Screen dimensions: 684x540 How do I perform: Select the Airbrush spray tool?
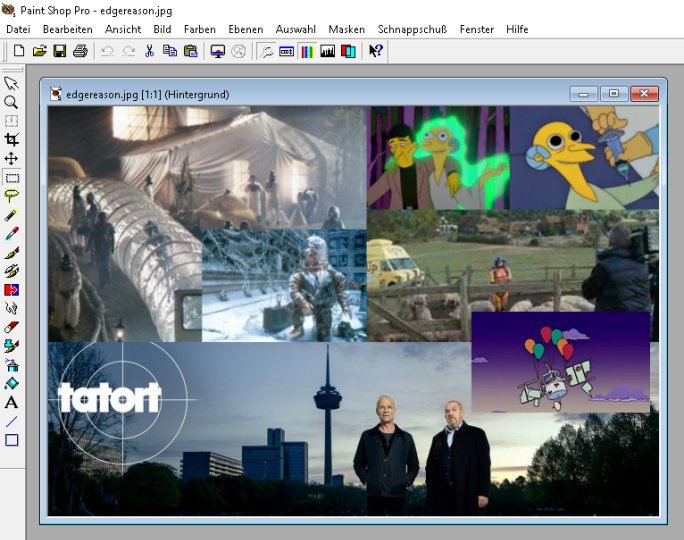11,365
